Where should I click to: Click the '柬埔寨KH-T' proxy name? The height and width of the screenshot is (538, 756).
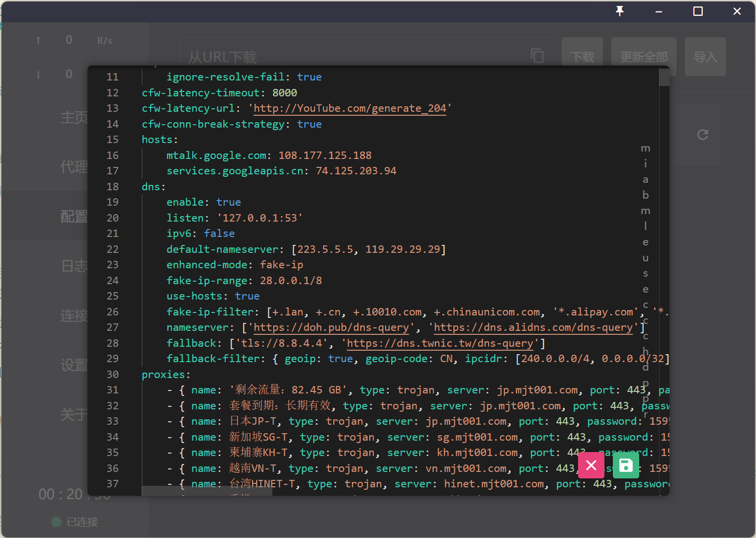tap(258, 453)
